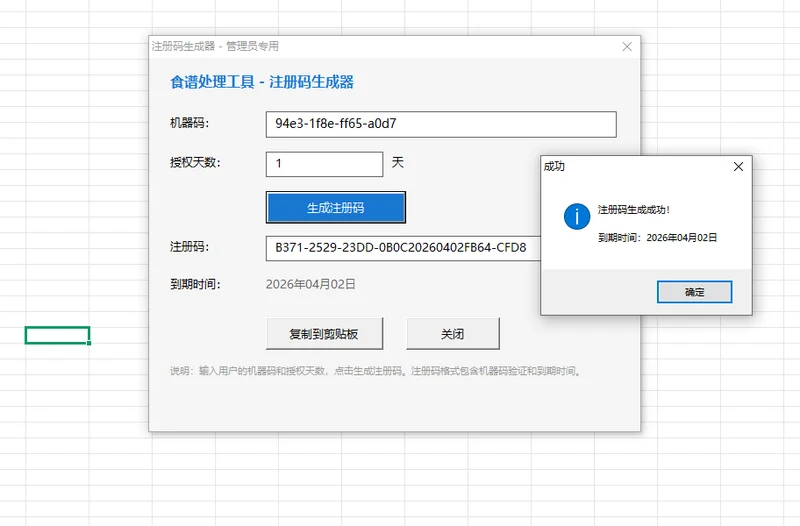Click 确定 in the success dialog
Screen dimensions: 800x526
(x=694, y=292)
